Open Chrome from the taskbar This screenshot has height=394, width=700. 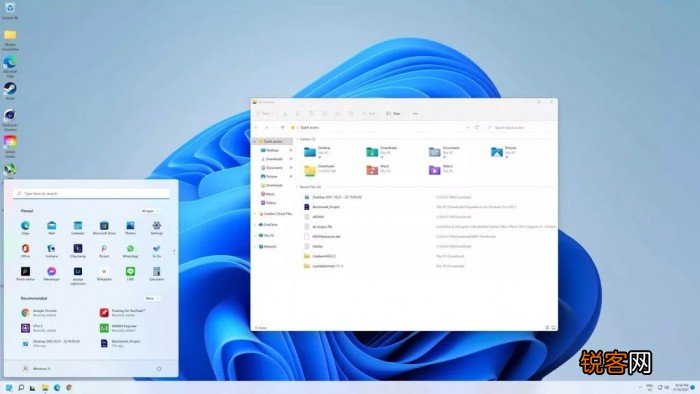pyautogui.click(x=69, y=388)
